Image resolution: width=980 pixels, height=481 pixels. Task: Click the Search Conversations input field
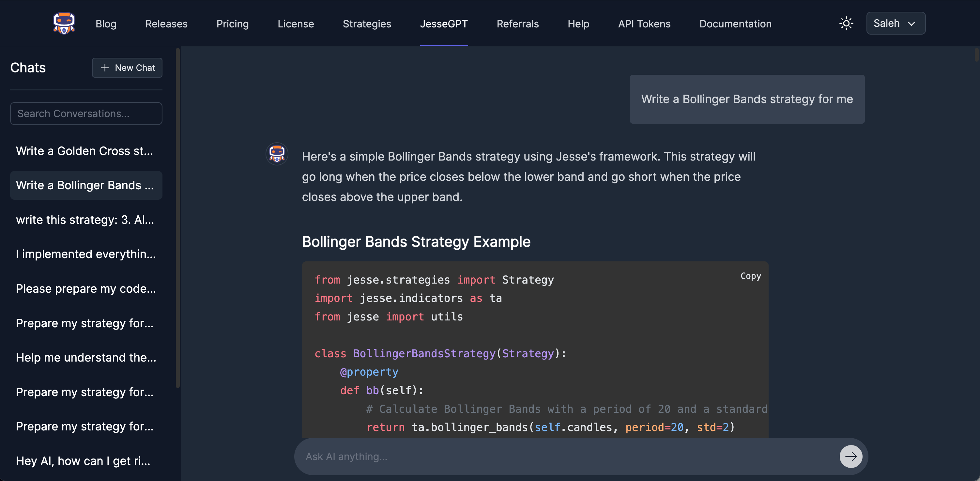click(x=86, y=113)
